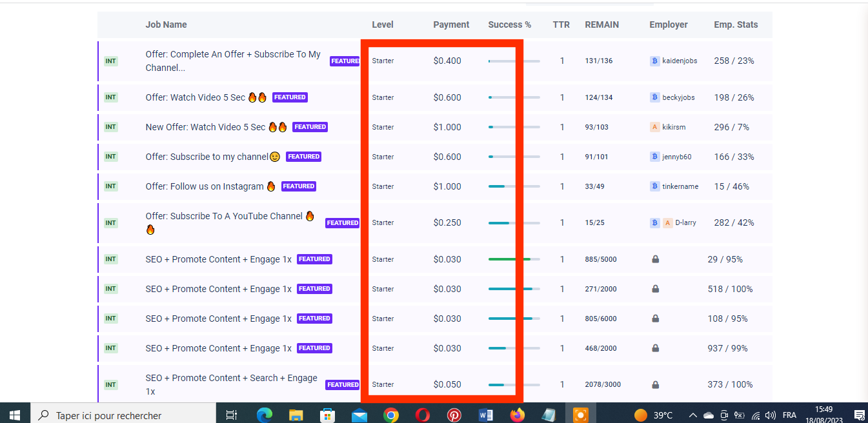The width and height of the screenshot is (868, 423).
Task: Click the bitcoin badge icon beside tinkername
Action: (x=654, y=186)
